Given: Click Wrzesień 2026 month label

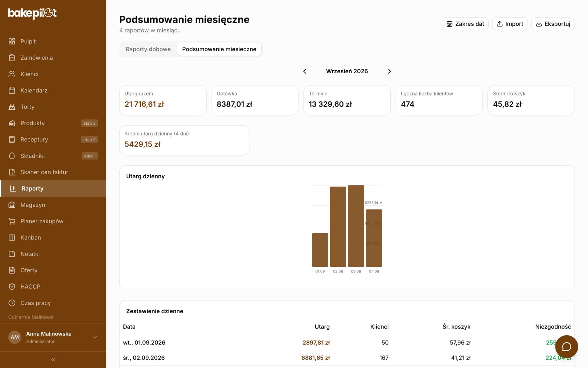Looking at the screenshot, I should tap(347, 71).
